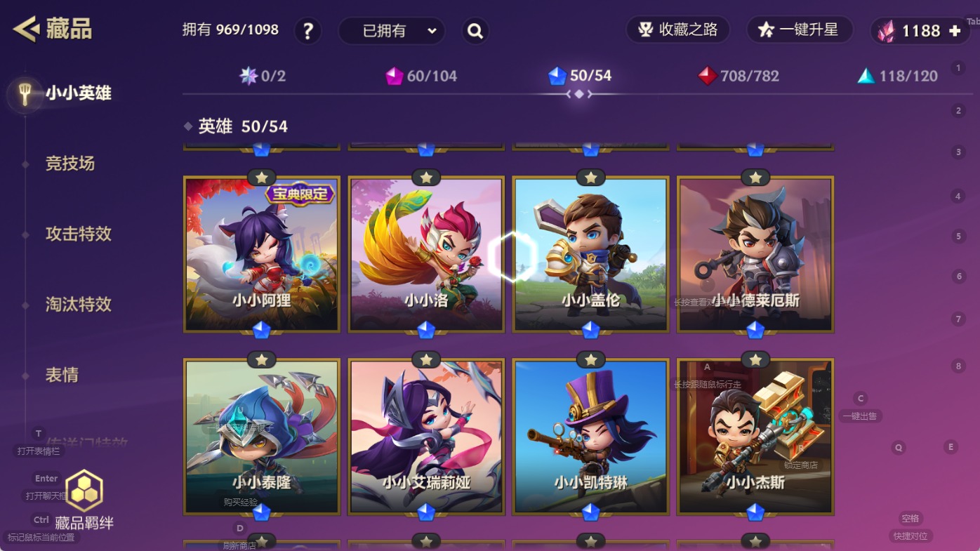Select the teal triangle 118/120 filter

click(x=897, y=76)
